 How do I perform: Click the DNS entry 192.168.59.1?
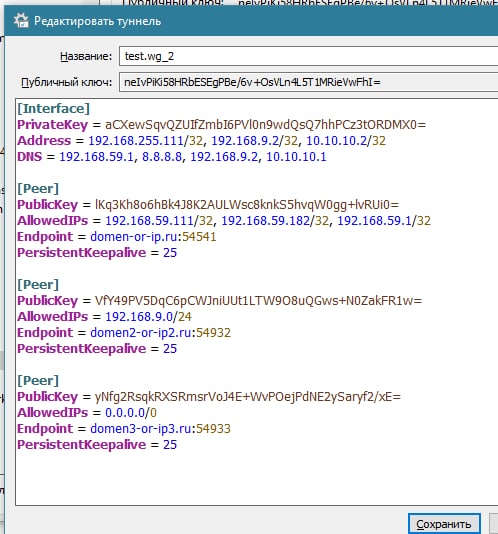click(96, 157)
